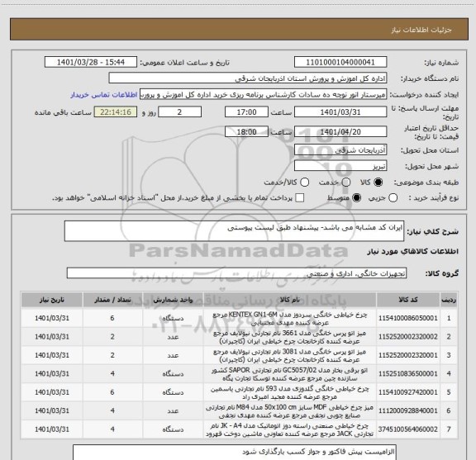This screenshot has width=476, height=460.
Task: Click the کد کالا column header
Action: click(x=408, y=300)
